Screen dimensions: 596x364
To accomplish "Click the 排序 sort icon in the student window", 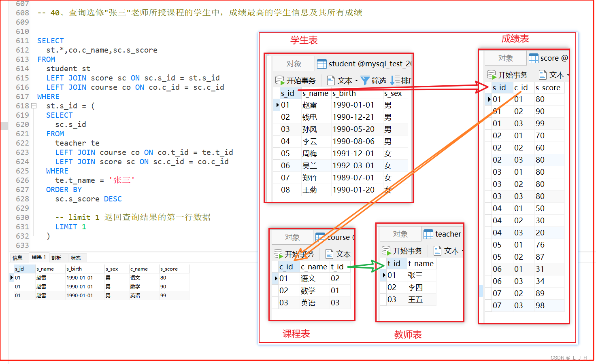I will (395, 80).
